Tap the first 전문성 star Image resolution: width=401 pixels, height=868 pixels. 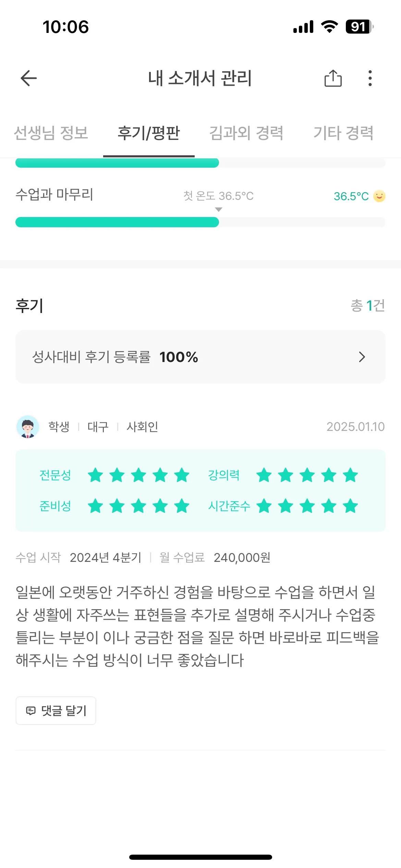tap(95, 475)
